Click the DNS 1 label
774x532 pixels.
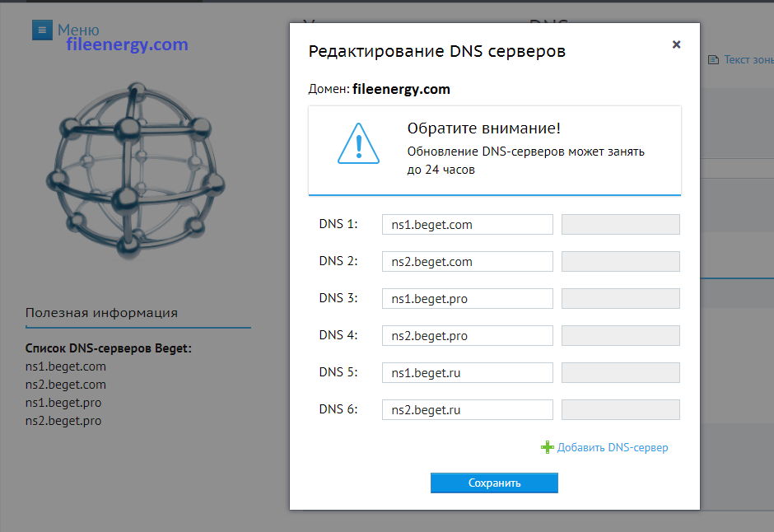click(338, 224)
